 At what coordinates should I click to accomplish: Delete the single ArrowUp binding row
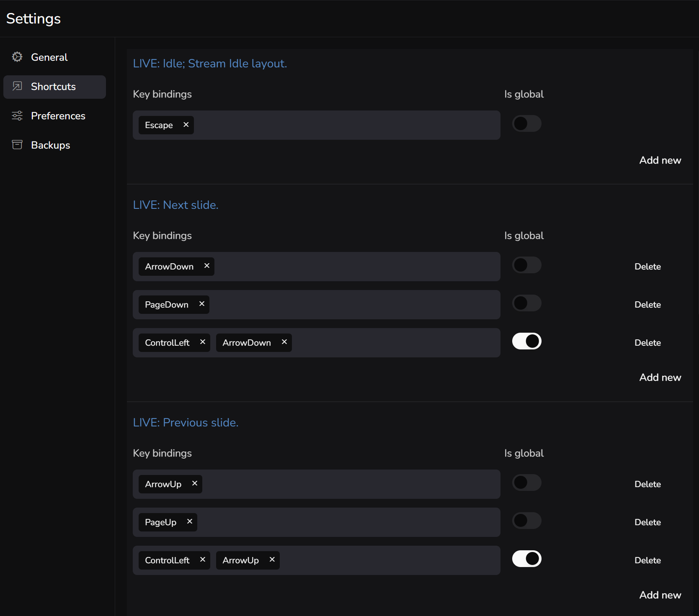[x=647, y=484]
